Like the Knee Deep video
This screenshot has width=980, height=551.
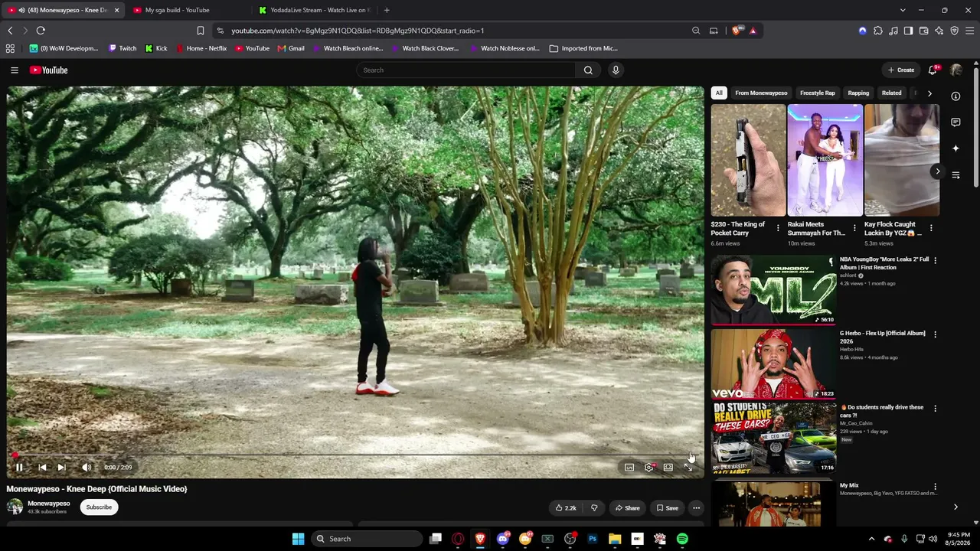[566, 507]
